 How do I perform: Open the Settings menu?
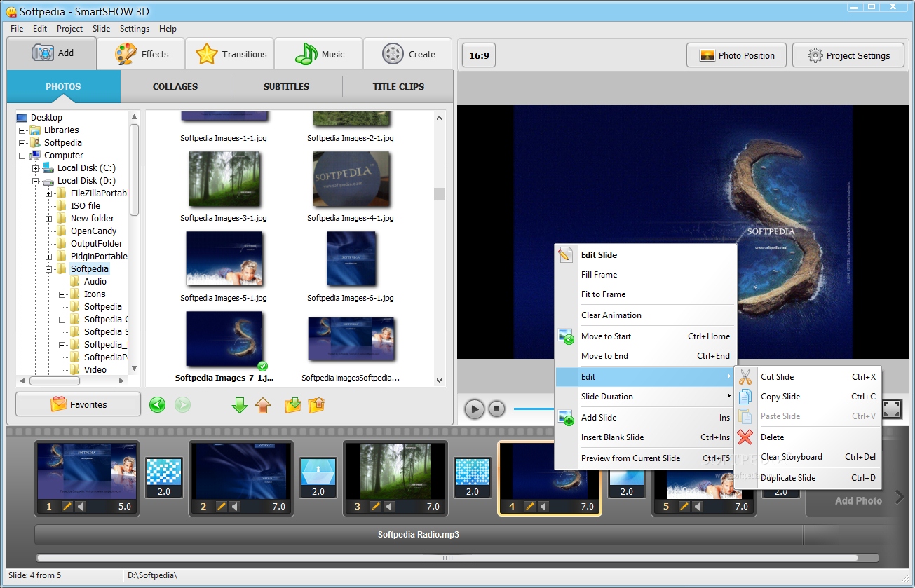click(x=135, y=29)
